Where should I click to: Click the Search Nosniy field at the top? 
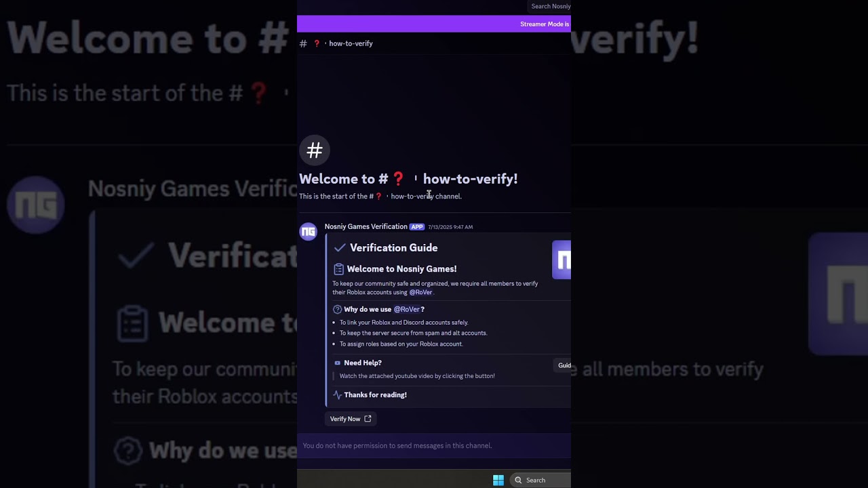[549, 6]
